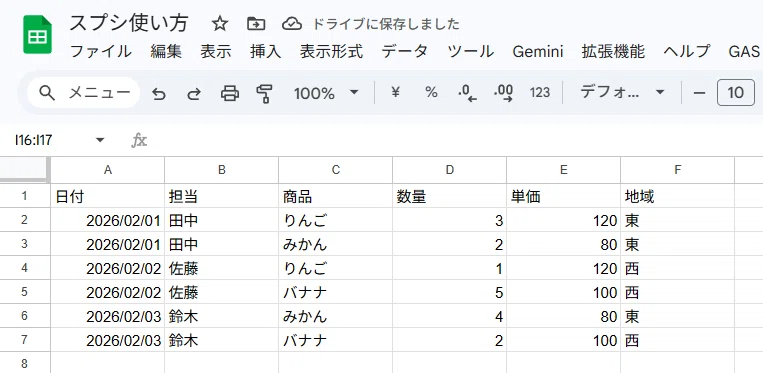Screen dimensions: 763x373
Task: Click quantity cell 5 in row 5
Action: (449, 292)
